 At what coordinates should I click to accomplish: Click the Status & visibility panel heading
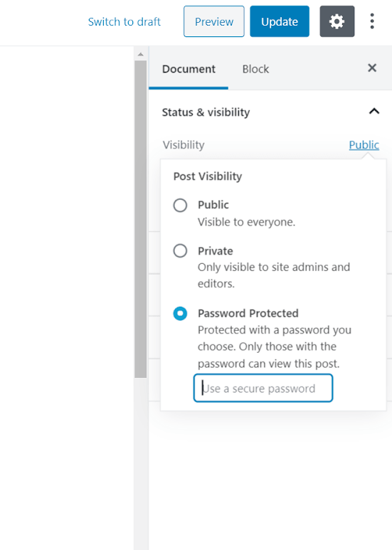[x=206, y=112]
